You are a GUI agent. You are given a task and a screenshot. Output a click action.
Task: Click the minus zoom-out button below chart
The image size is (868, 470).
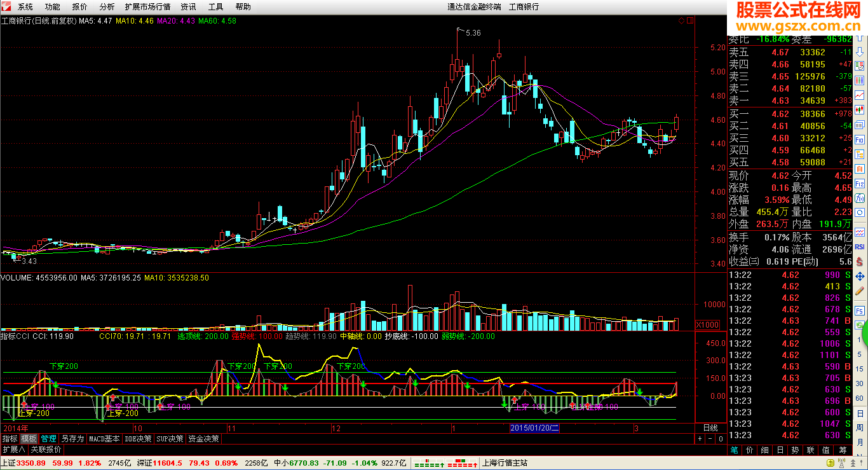pos(710,439)
